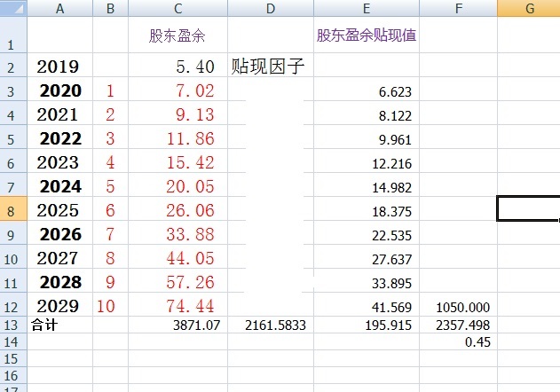This screenshot has width=560, height=392.
Task: Click the cell with value 9.13
Action: point(177,113)
